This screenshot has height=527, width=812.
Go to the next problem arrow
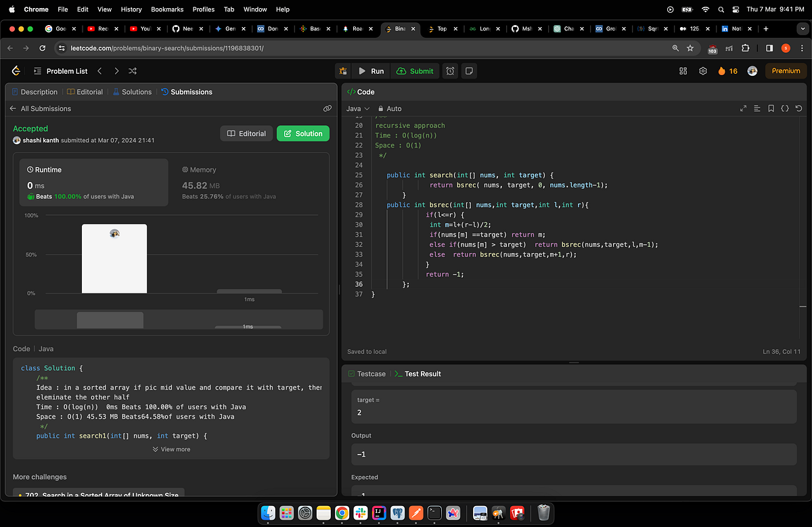tap(116, 71)
